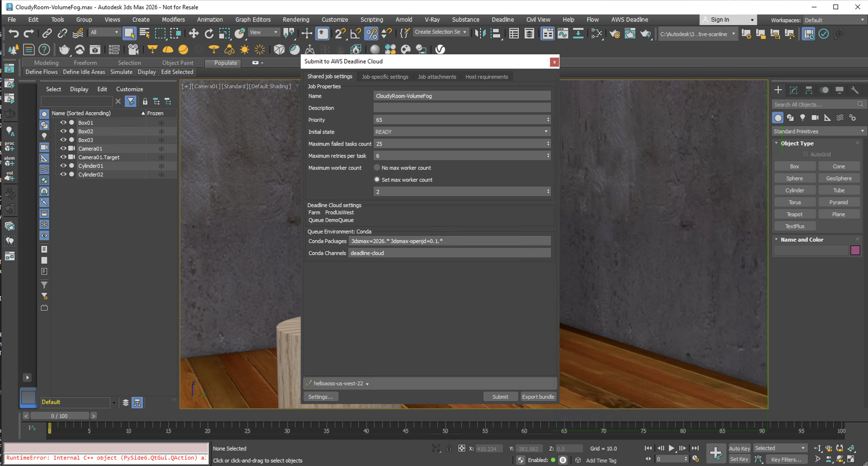
Task: Open the Initial state READY dropdown
Action: click(546, 132)
